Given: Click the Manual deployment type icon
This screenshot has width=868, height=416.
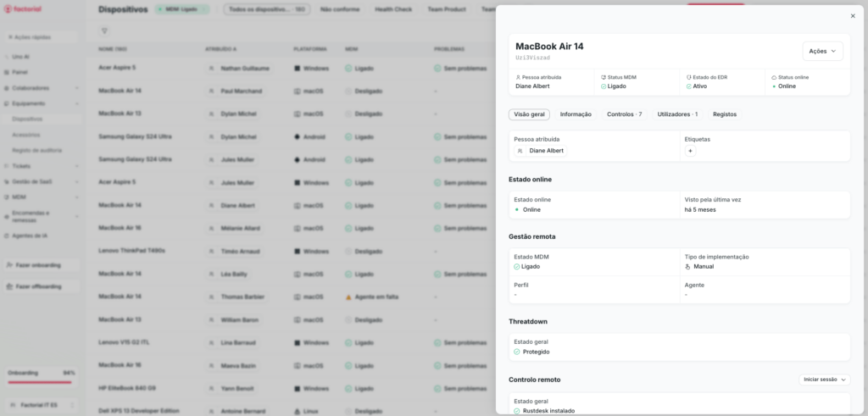Looking at the screenshot, I should 688,266.
